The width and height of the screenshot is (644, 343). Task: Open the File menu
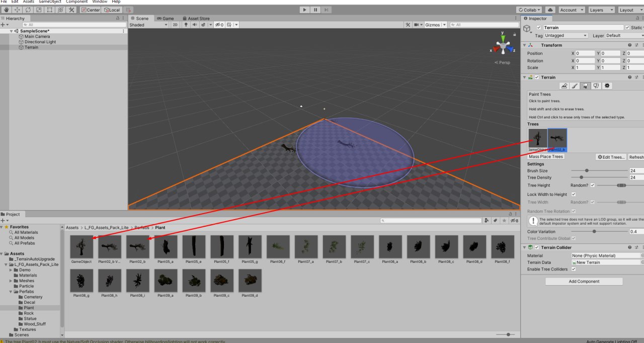[4, 2]
